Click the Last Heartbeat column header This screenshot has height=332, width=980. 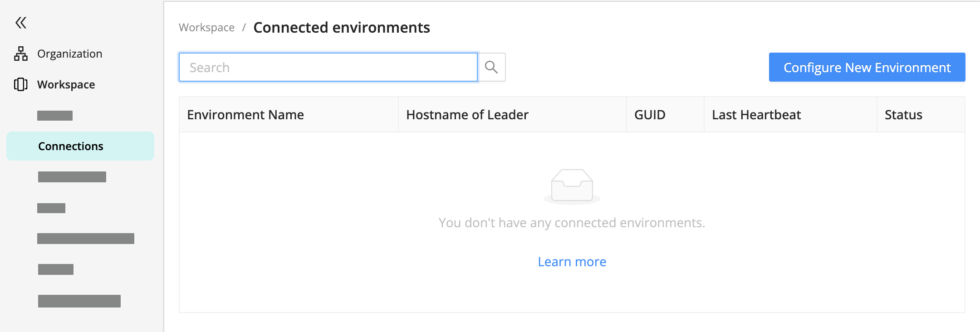(x=756, y=114)
